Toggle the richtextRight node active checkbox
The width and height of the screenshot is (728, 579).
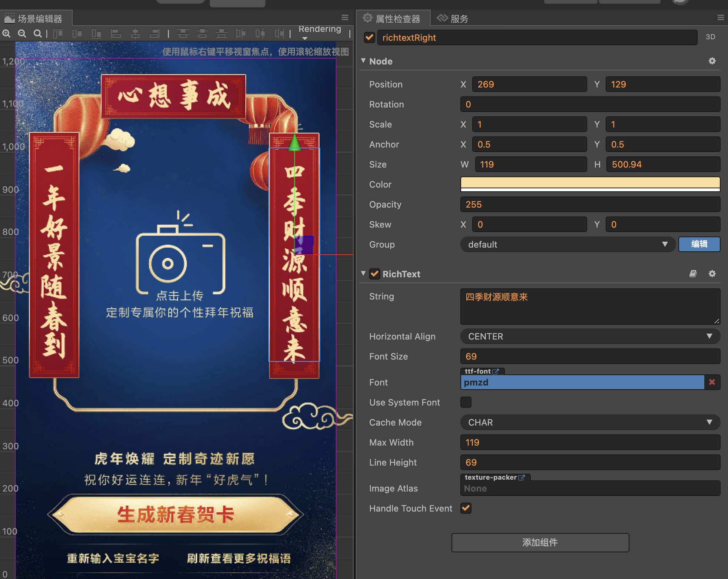[369, 37]
